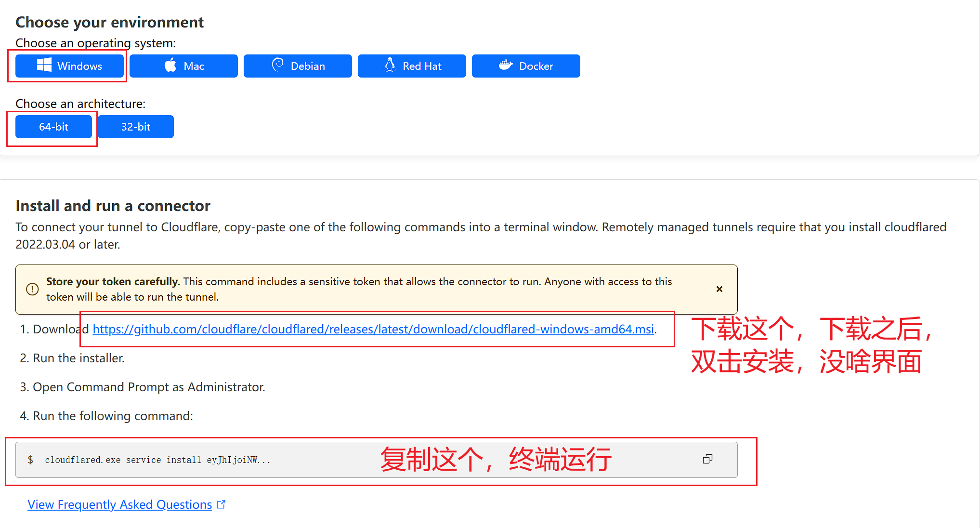
Task: Click step 'Open Command Prompt as Administrator'
Action: [x=149, y=387]
